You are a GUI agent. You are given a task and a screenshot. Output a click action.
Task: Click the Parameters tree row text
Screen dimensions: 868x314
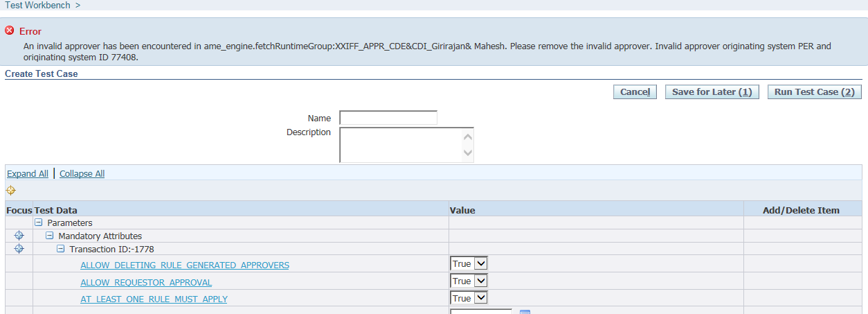pos(70,223)
